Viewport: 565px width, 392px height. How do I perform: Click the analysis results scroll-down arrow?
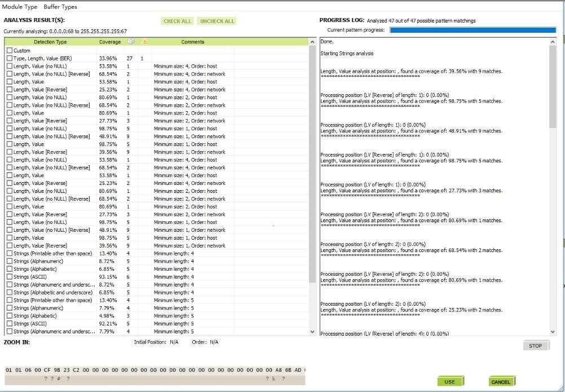click(x=313, y=332)
